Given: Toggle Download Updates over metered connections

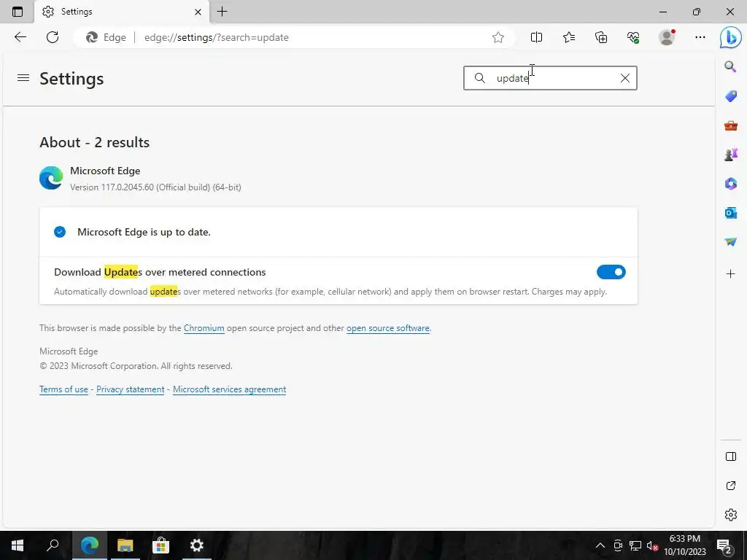Looking at the screenshot, I should (611, 272).
